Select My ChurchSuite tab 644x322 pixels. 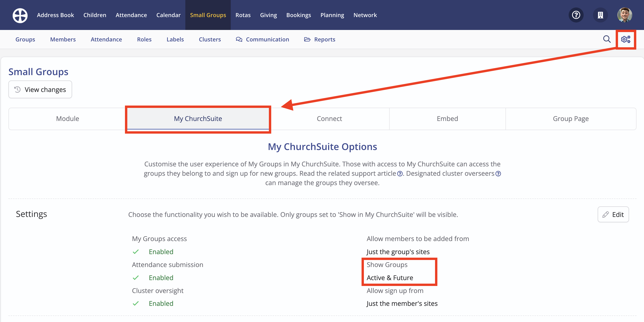(198, 119)
